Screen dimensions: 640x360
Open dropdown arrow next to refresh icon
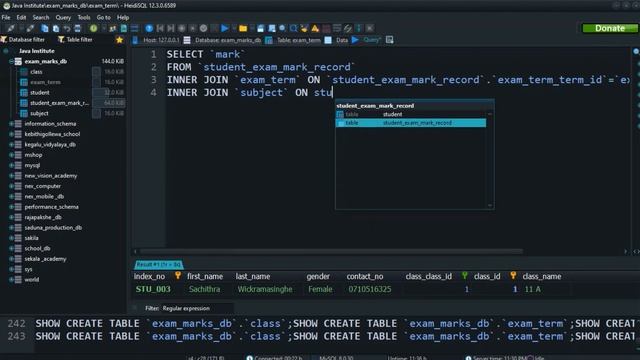(103, 28)
